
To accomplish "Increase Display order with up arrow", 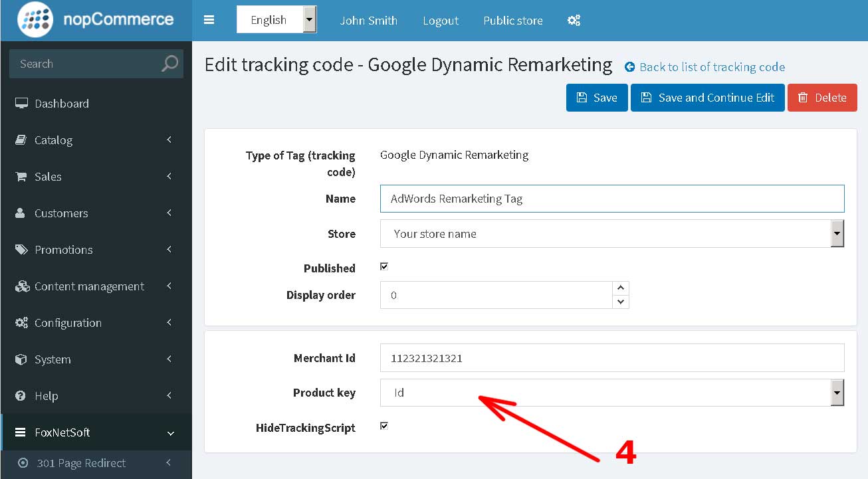I will tap(621, 288).
